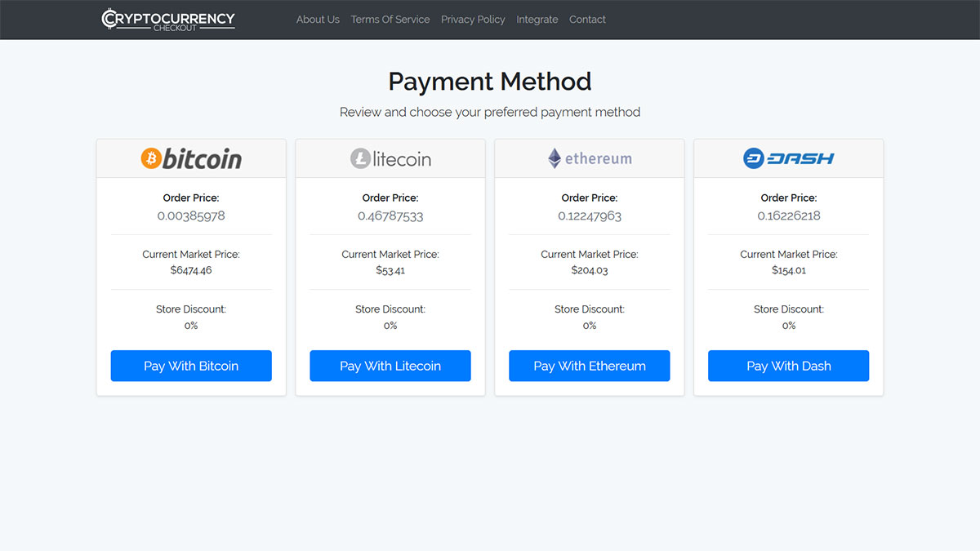Click the 'Review and choose your preferred payment method' subtitle
Image resolution: width=980 pixels, height=551 pixels.
pyautogui.click(x=490, y=112)
